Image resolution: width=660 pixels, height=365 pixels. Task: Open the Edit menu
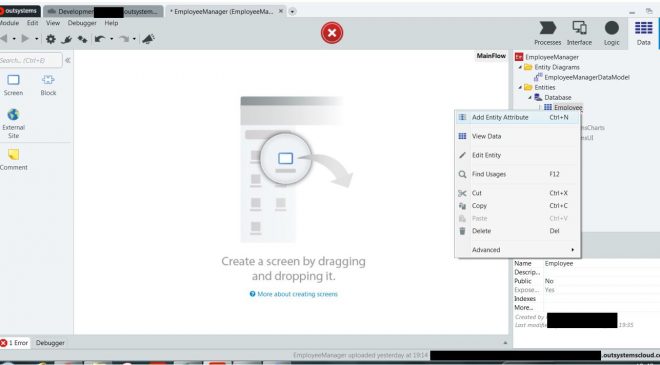coord(32,23)
